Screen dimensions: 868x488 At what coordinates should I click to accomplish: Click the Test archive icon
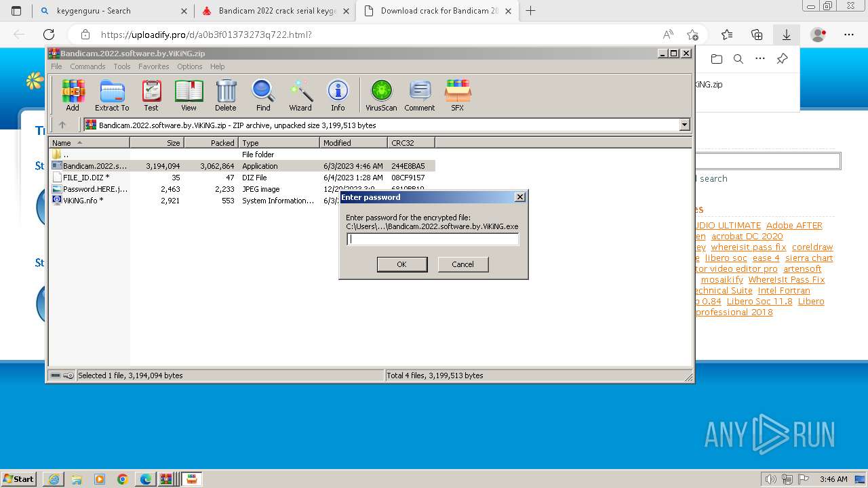tap(151, 96)
